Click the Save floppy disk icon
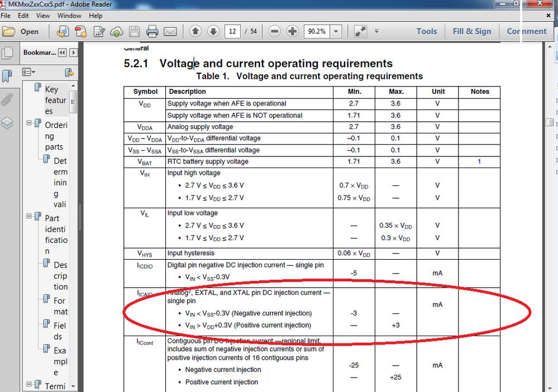Image resolution: width=558 pixels, height=392 pixels. (x=134, y=31)
